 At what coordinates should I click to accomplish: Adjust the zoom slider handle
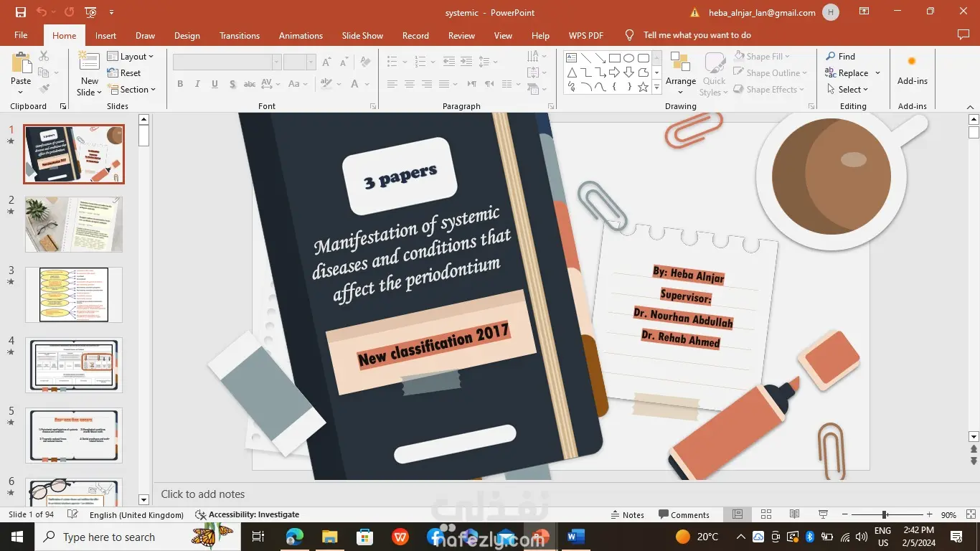point(885,514)
